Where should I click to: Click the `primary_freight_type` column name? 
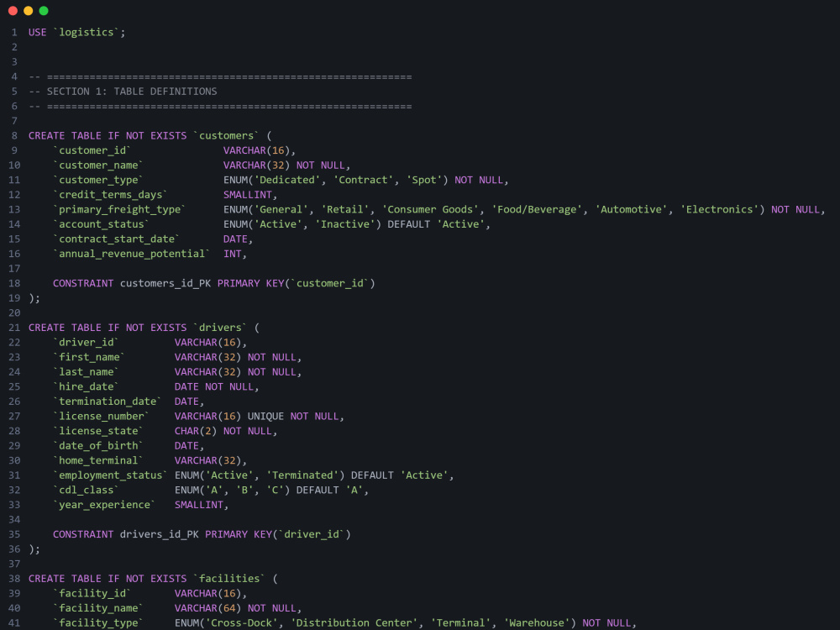tap(119, 209)
